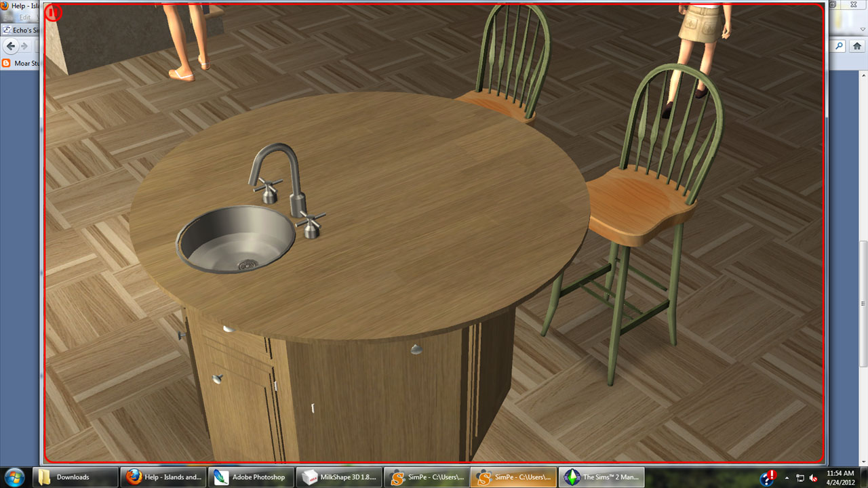Image resolution: width=868 pixels, height=488 pixels.
Task: Click the network tray icon
Action: (x=800, y=477)
